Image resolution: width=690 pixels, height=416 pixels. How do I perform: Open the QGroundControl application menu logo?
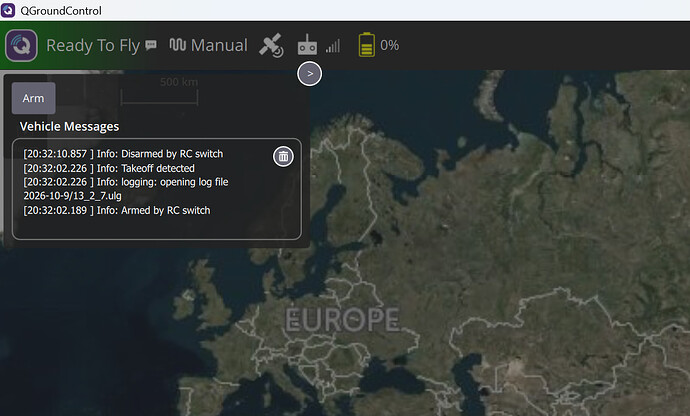click(21, 45)
